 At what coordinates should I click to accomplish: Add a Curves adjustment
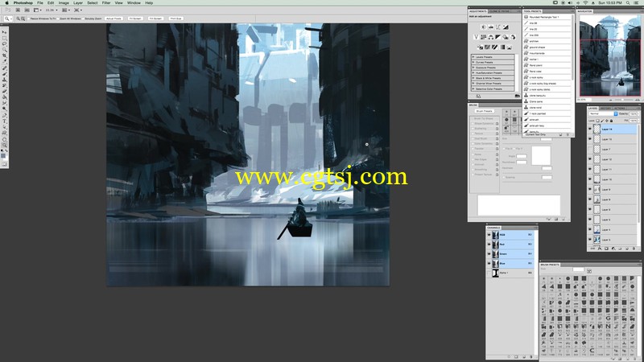click(x=497, y=27)
